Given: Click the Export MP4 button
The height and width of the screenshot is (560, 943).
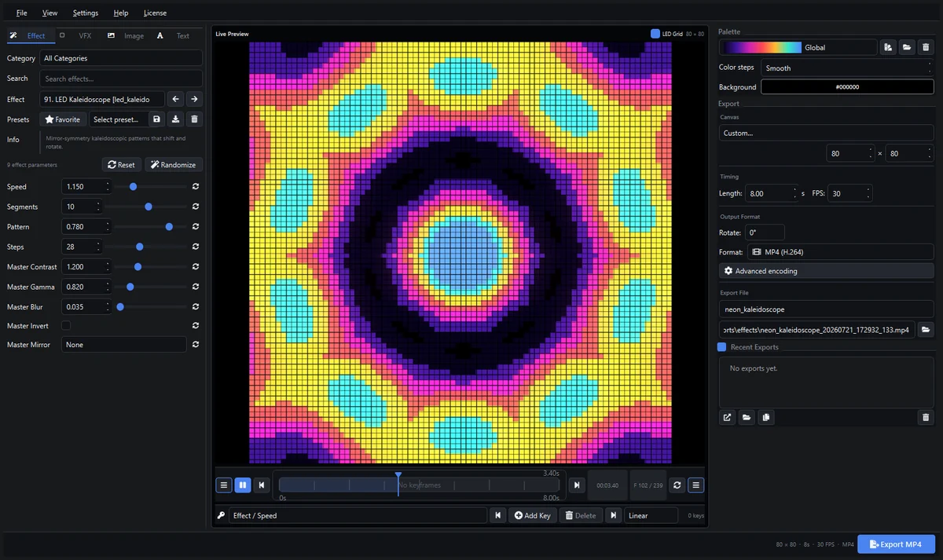Looking at the screenshot, I should pos(896,544).
